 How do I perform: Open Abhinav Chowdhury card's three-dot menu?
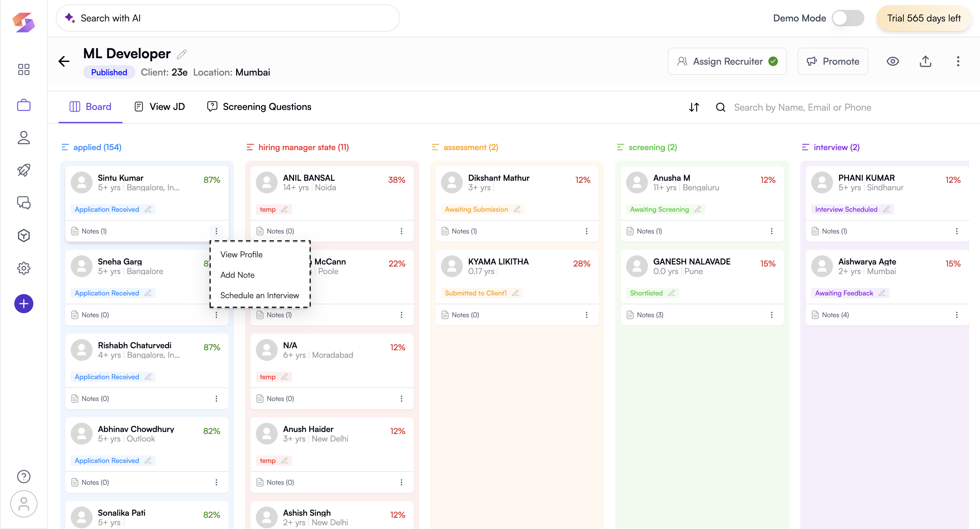(x=216, y=482)
